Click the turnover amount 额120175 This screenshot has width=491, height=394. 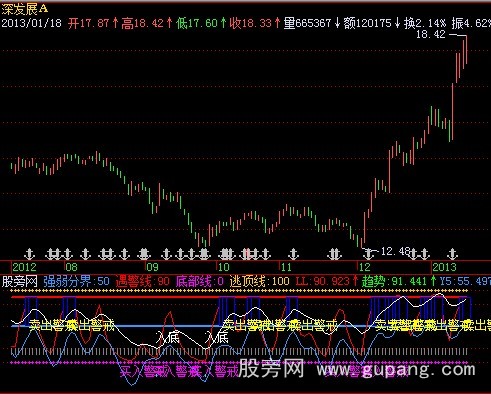click(x=367, y=23)
